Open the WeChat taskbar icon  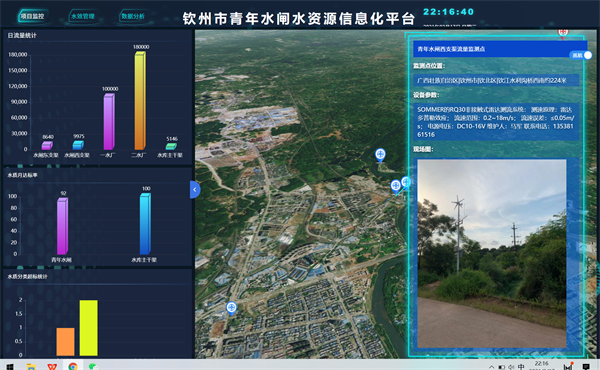coord(93,367)
